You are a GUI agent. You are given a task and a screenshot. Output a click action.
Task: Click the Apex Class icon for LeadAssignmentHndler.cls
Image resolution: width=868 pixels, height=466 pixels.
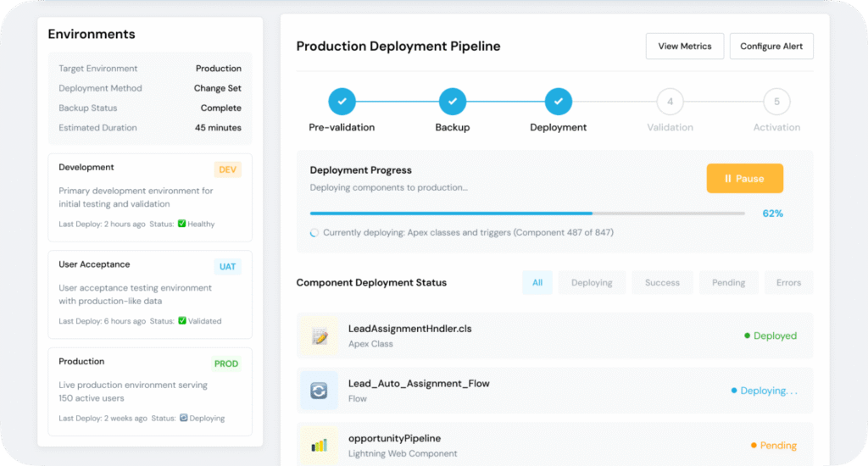coord(320,336)
